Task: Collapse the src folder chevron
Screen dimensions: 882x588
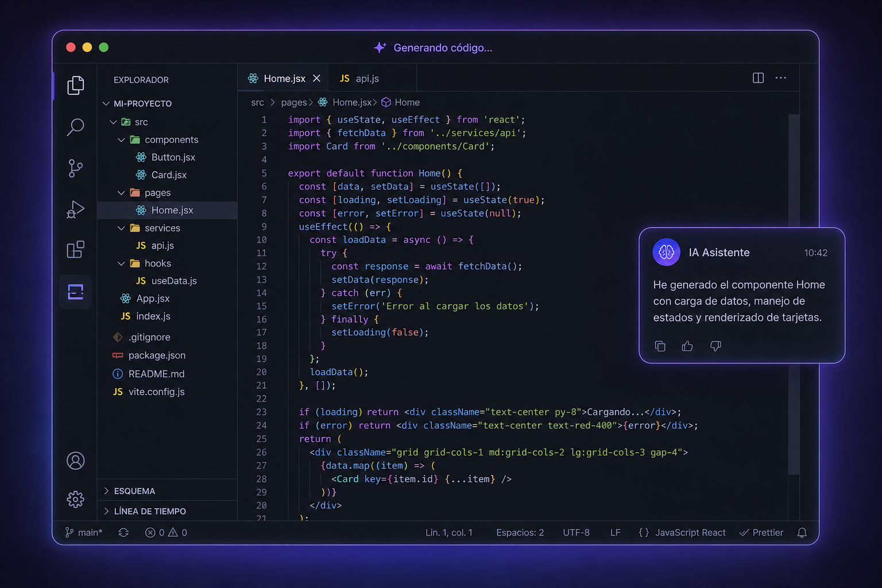Action: [x=113, y=122]
